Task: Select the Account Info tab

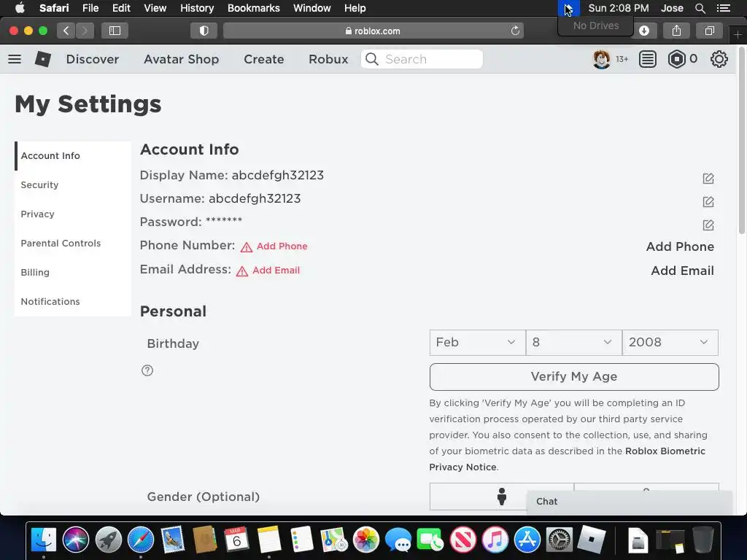Action: (72, 156)
